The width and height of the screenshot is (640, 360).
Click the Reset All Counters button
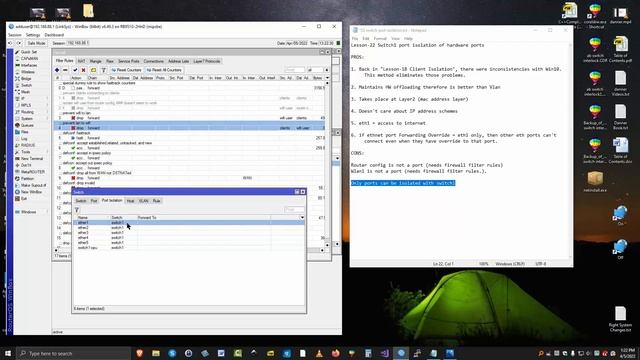click(164, 70)
